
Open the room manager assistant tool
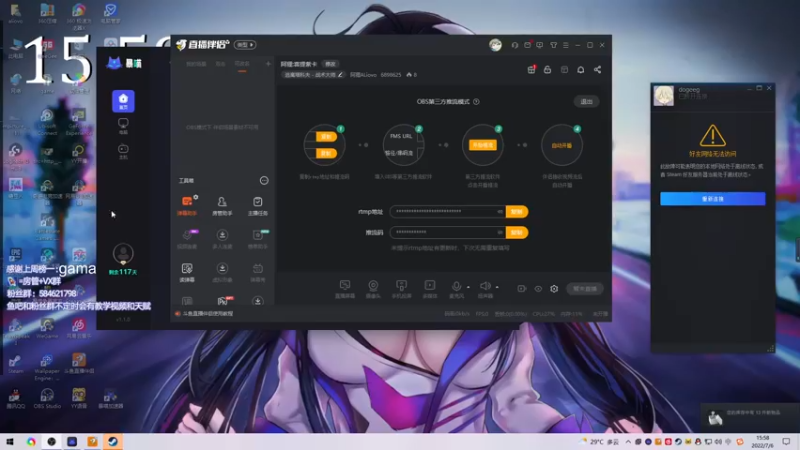pos(222,206)
